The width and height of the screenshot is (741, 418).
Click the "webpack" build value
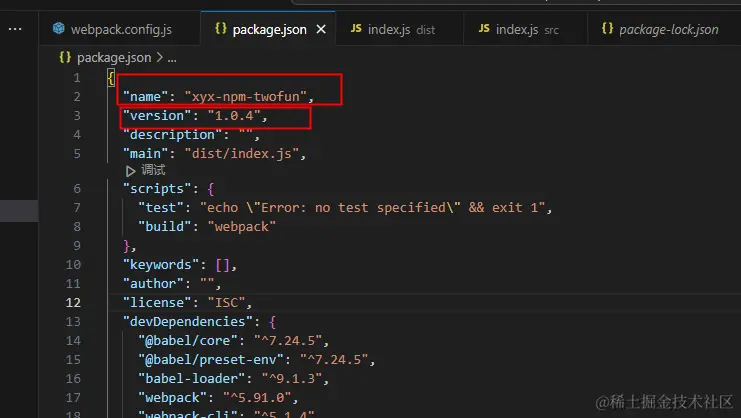coord(241,226)
